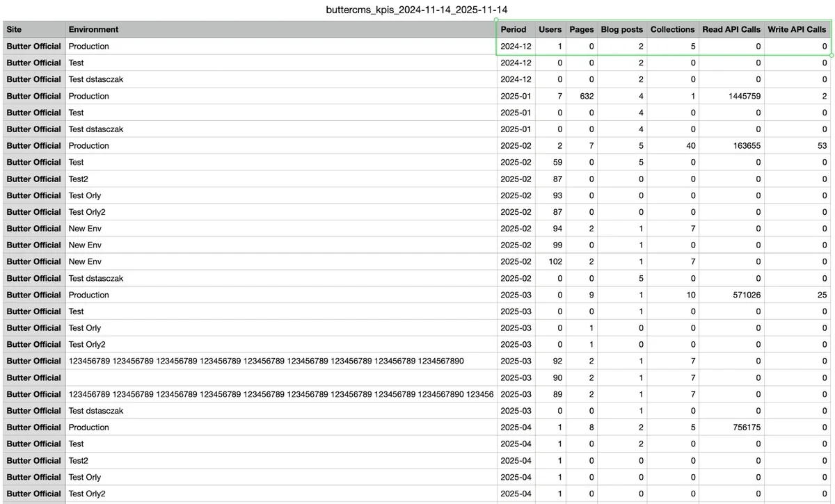This screenshot has height=504, width=835.
Task: Click the first Butter Official site cell
Action: (x=33, y=46)
